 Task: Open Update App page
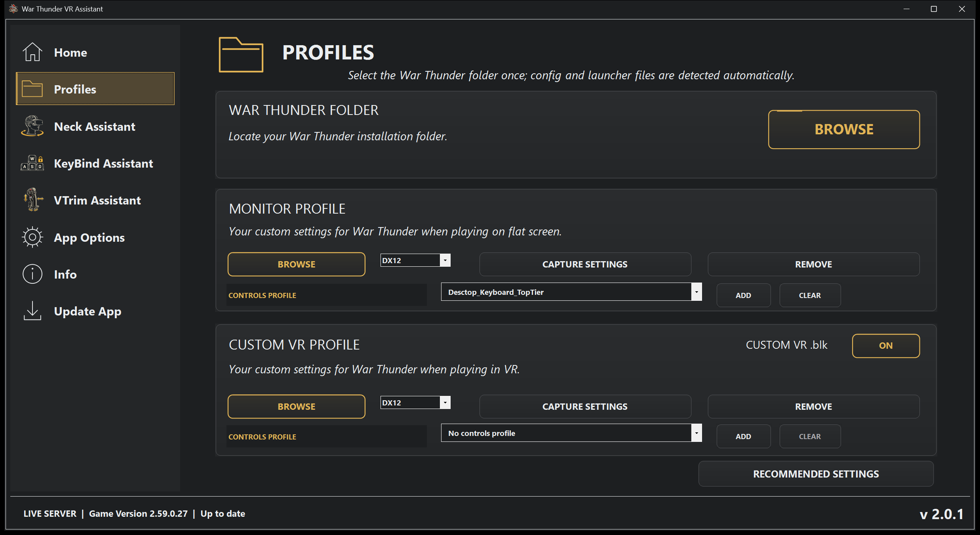pos(95,311)
